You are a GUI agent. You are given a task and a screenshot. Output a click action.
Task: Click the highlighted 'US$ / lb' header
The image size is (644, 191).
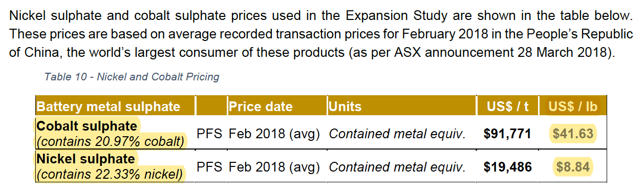point(573,107)
